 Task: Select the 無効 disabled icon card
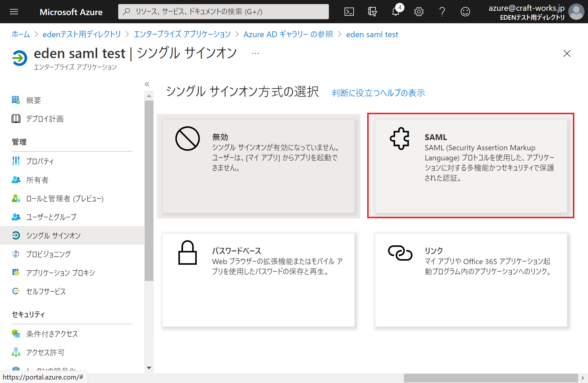pyautogui.click(x=188, y=138)
